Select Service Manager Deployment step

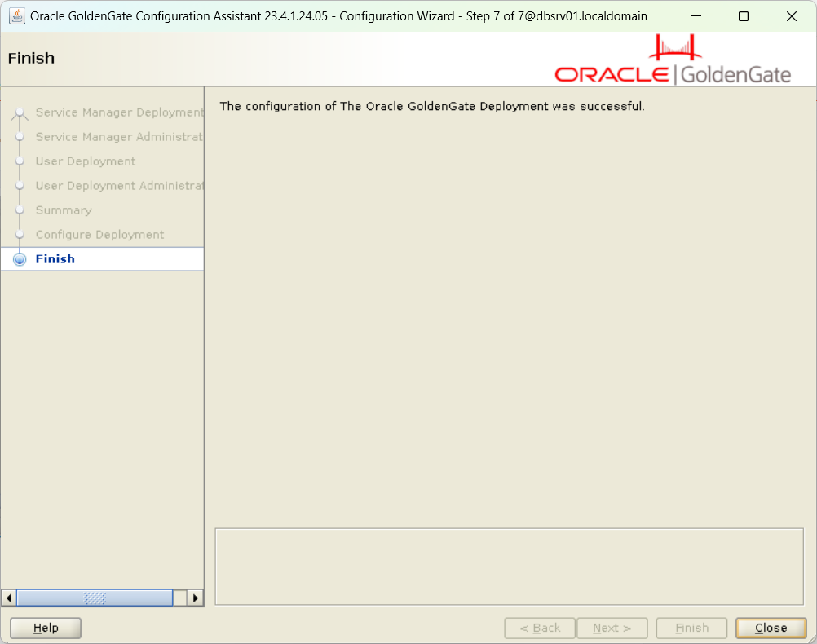[x=119, y=112]
